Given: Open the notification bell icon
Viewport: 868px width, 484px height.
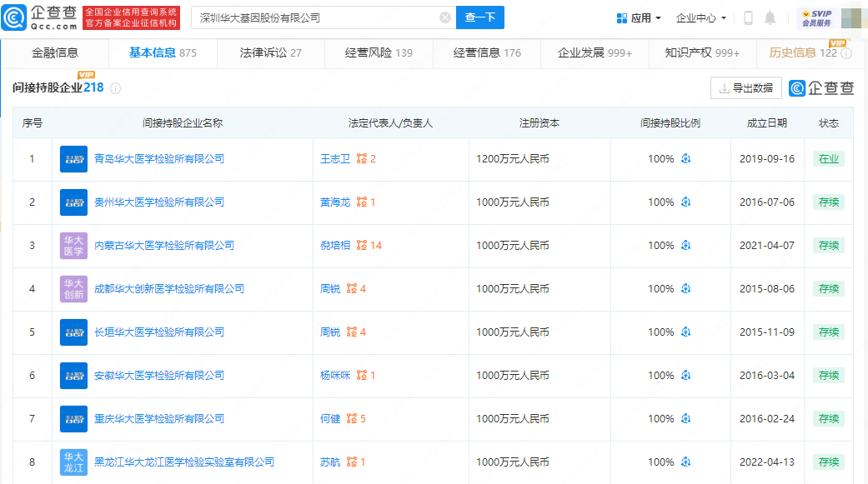Looking at the screenshot, I should coord(770,18).
